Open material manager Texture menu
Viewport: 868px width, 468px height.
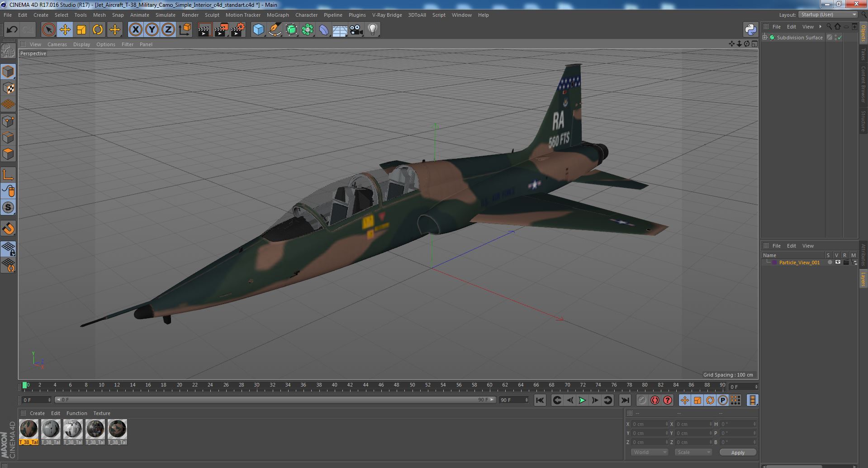click(102, 413)
